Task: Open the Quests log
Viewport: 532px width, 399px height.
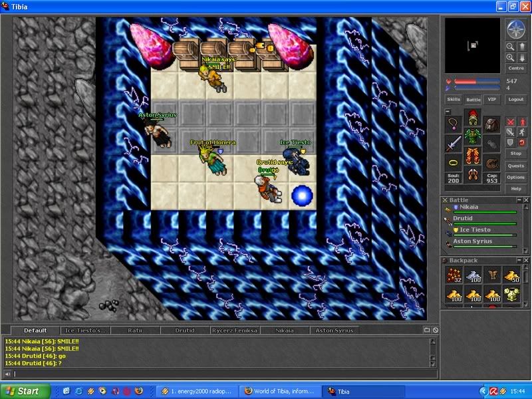Action: (x=516, y=166)
